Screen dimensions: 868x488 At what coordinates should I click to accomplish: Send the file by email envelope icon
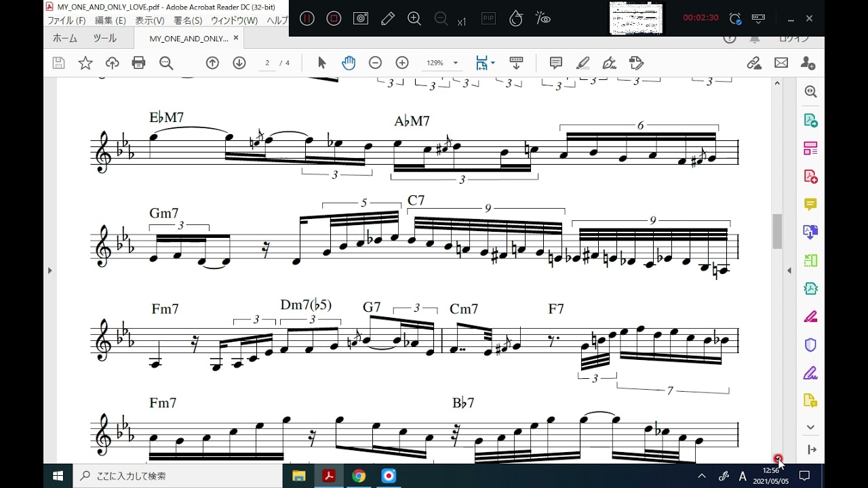coord(781,63)
